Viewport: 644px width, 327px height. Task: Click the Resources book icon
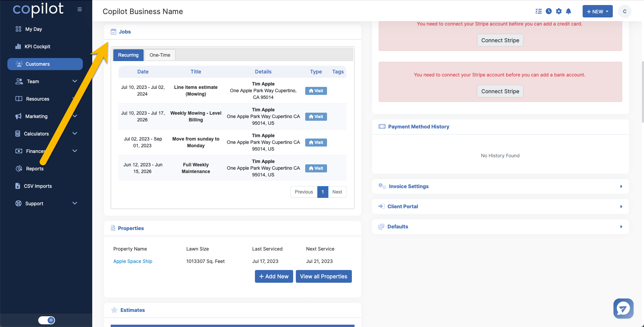[19, 99]
